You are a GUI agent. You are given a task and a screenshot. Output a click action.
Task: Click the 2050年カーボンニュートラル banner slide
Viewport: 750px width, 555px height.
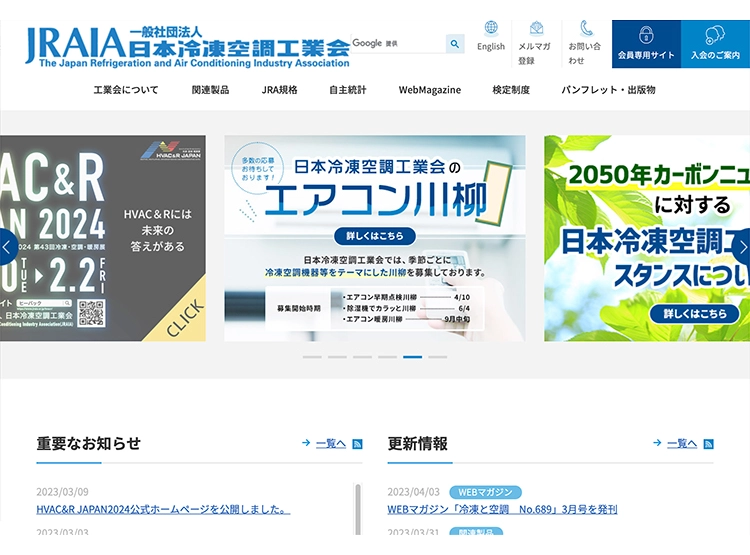tap(647, 238)
